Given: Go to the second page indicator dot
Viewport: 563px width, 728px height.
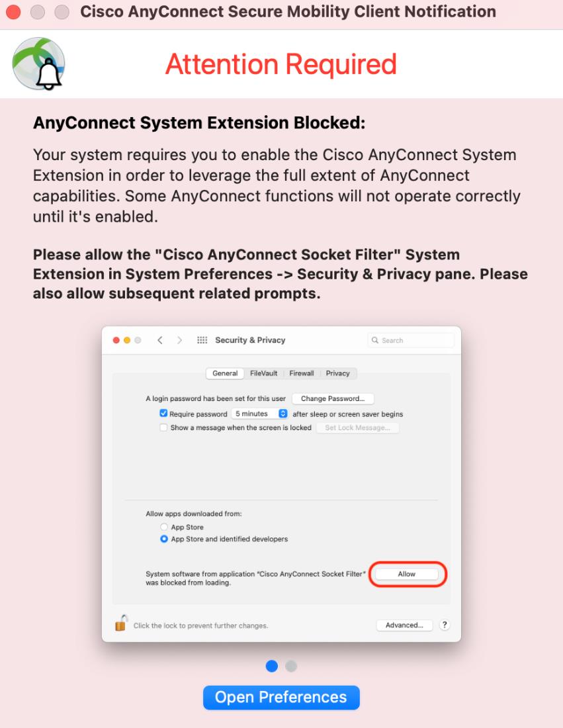Looking at the screenshot, I should click(x=291, y=666).
